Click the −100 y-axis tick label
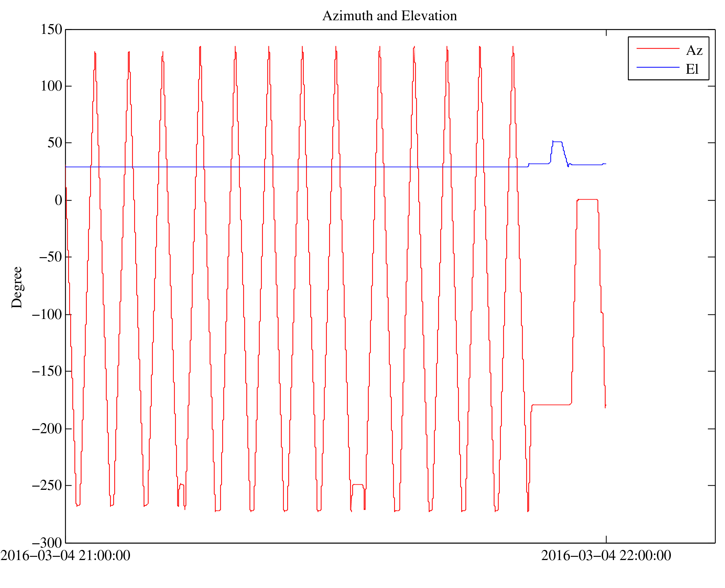Image resolution: width=725 pixels, height=588 pixels. 47,314
